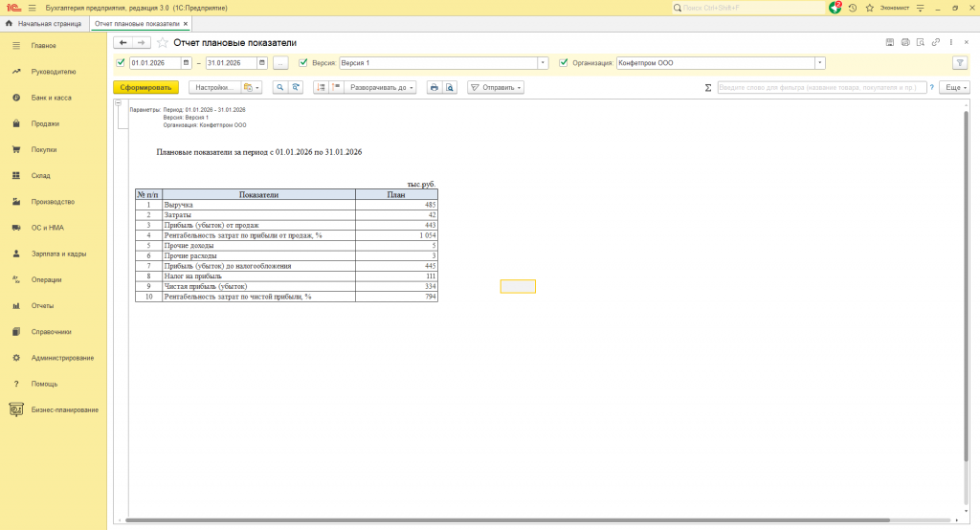Open print preview icon in report toolbar
The height and width of the screenshot is (530, 980).
tap(450, 87)
